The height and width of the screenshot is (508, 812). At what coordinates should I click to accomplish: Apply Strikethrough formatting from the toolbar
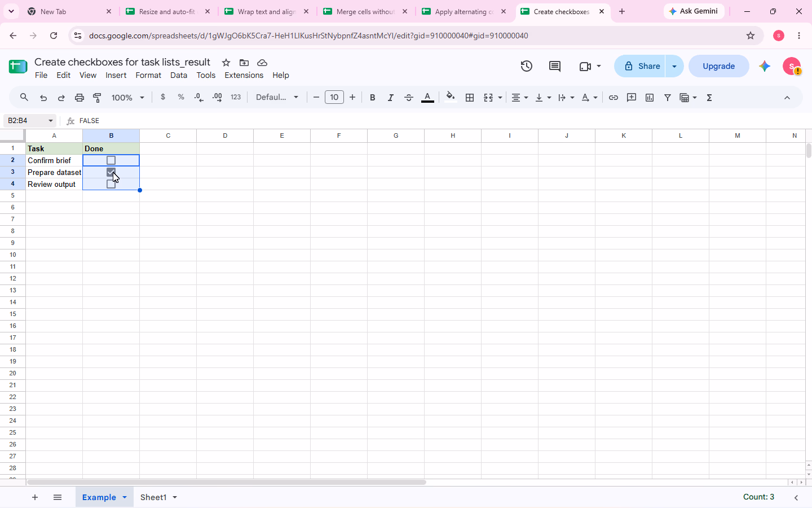(x=409, y=98)
